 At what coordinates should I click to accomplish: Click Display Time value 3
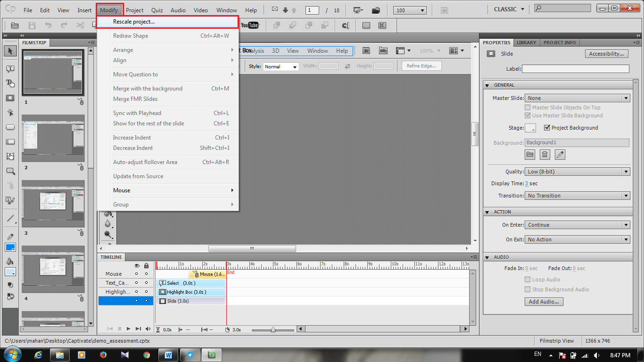coord(527,184)
